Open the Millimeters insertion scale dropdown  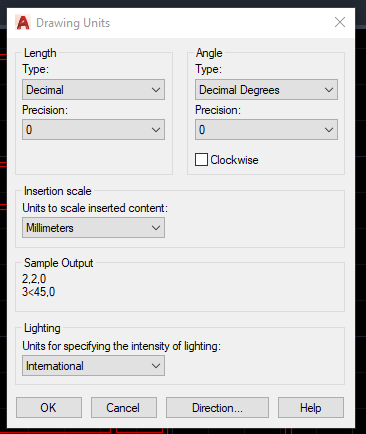93,228
